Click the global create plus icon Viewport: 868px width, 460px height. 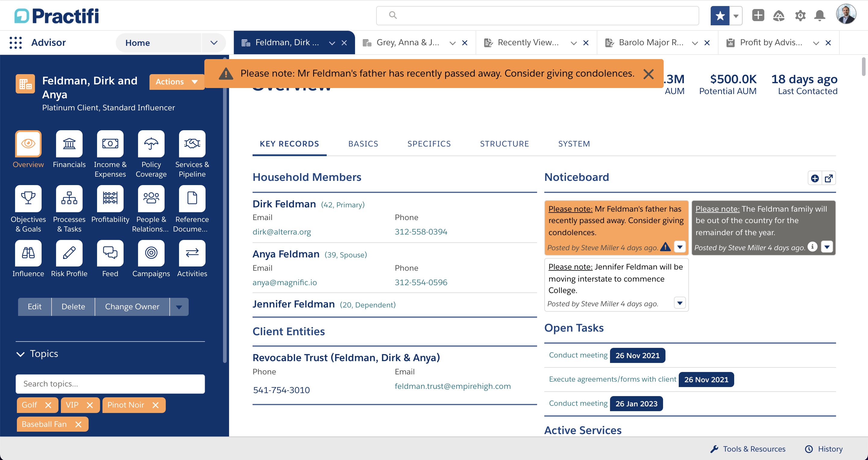[x=758, y=15]
